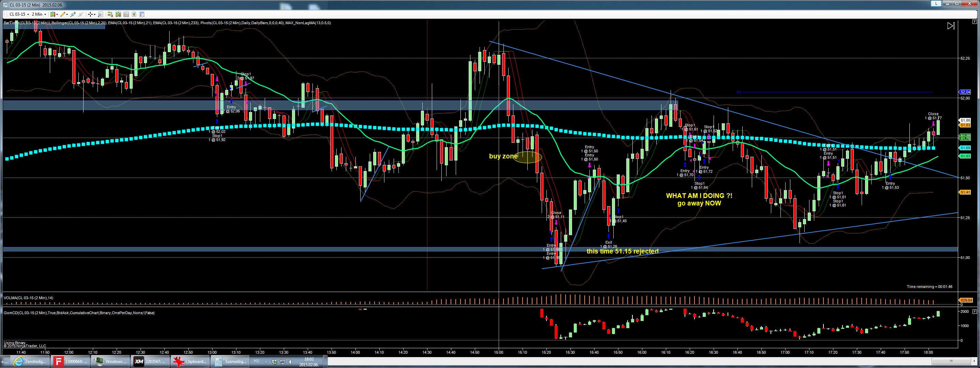Click the 'go away NOW' text annotation
The image size is (980, 368).
pos(699,203)
